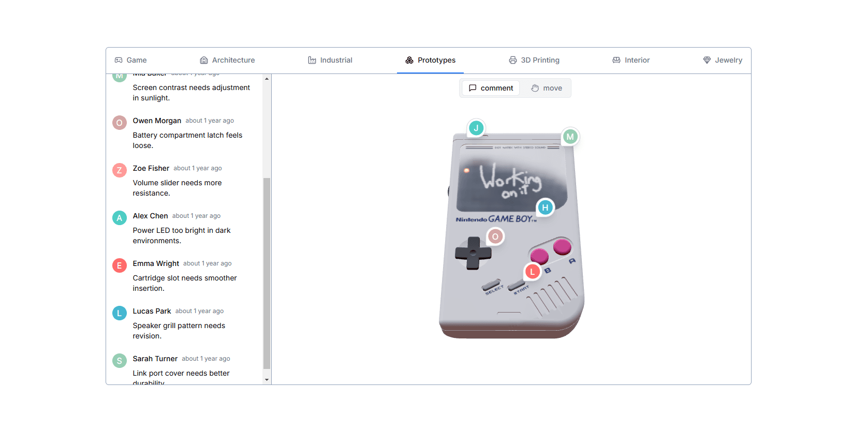The image size is (868, 444).
Task: Click Zoe Fisher's "about 1 year ago" timestamp
Action: (198, 168)
